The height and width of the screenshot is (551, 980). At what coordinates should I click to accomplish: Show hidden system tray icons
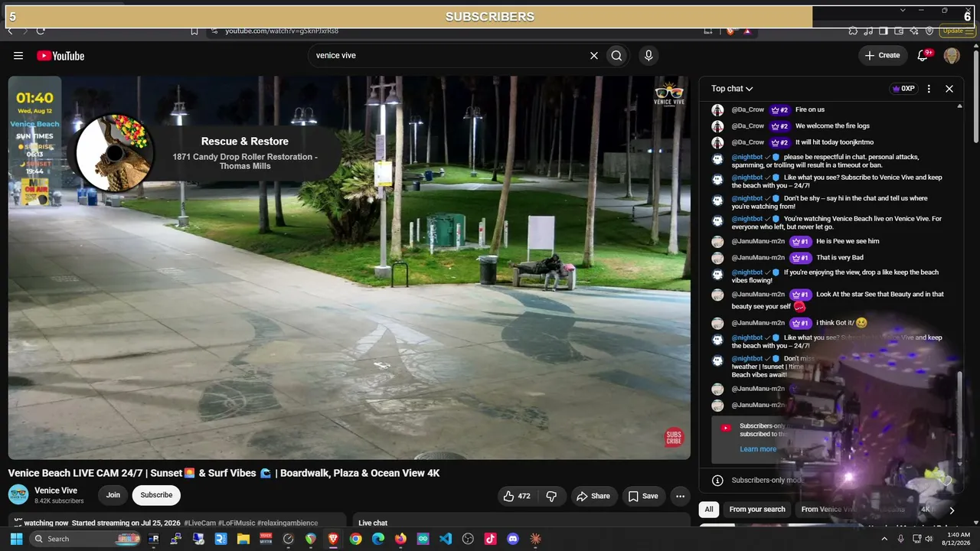tap(884, 539)
